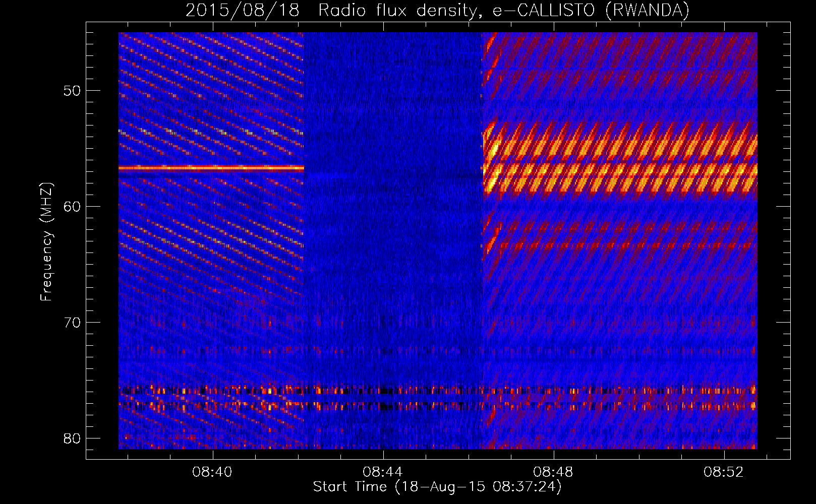Click the 08:44 time tick label
Viewport: 816px width, 504px height.
pyautogui.click(x=383, y=472)
